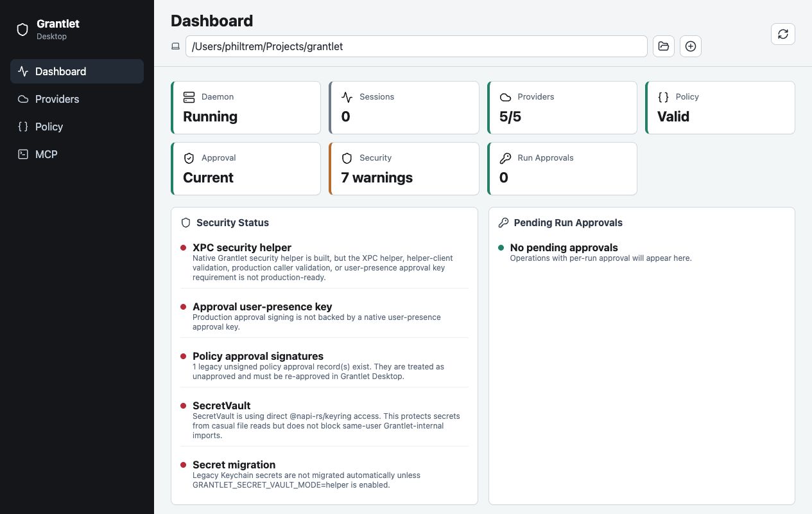
Task: Click the Security shield icon in card
Action: click(x=347, y=158)
